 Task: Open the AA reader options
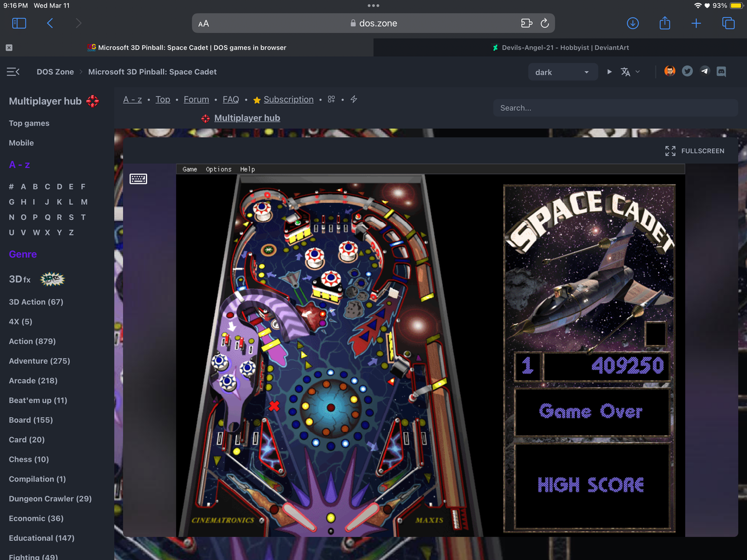click(x=203, y=24)
